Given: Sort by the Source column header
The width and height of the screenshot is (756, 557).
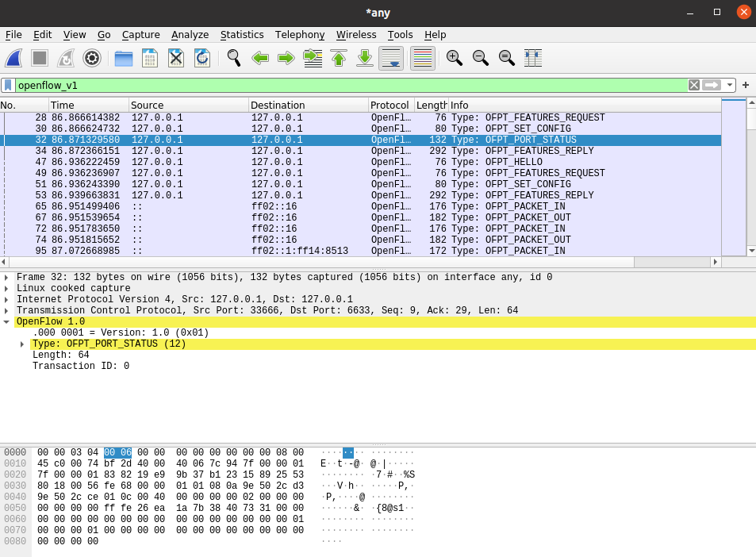Looking at the screenshot, I should 189,105.
